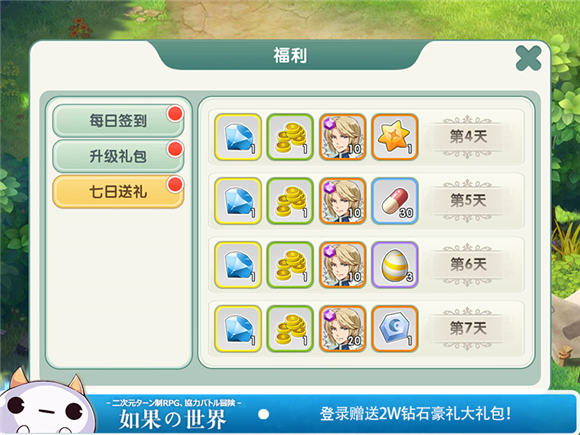Select the hero portrait showing 20 on day 7

343,328
